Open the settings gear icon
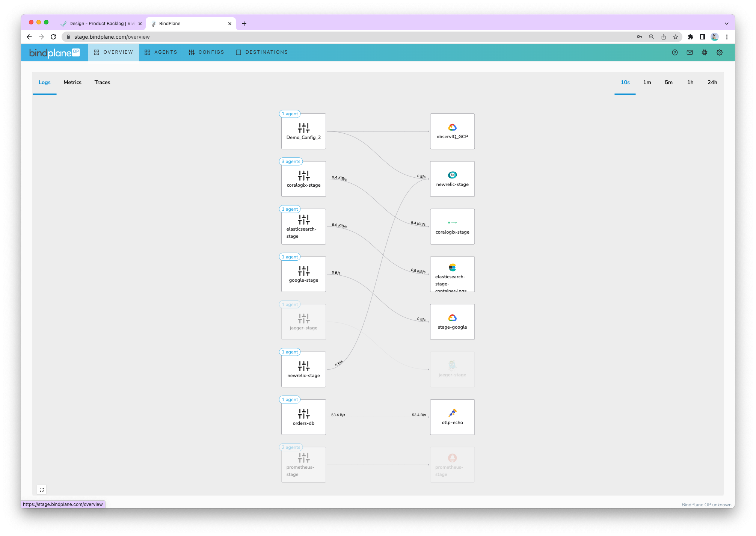756x536 pixels. [x=720, y=53]
